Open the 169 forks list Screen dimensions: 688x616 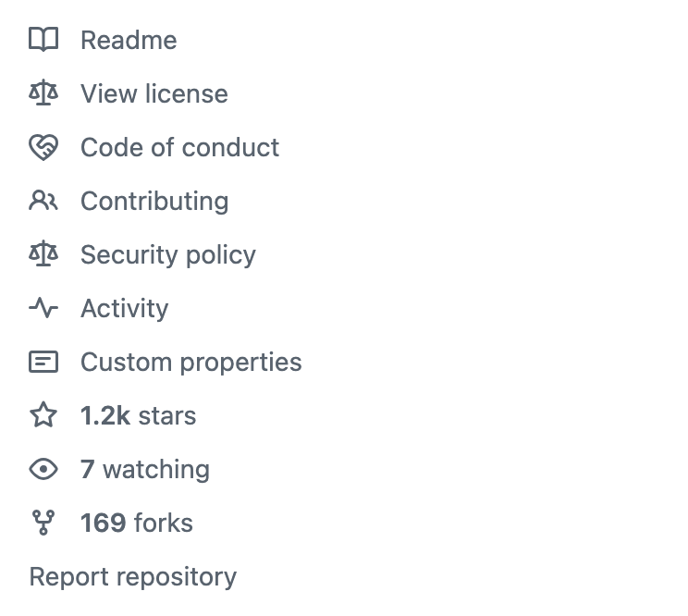coord(137,523)
